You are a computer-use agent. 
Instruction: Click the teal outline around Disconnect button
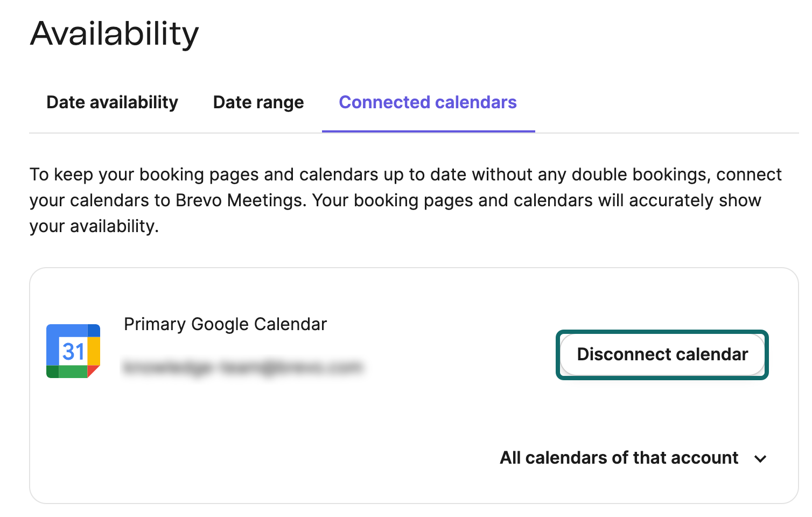662,331
